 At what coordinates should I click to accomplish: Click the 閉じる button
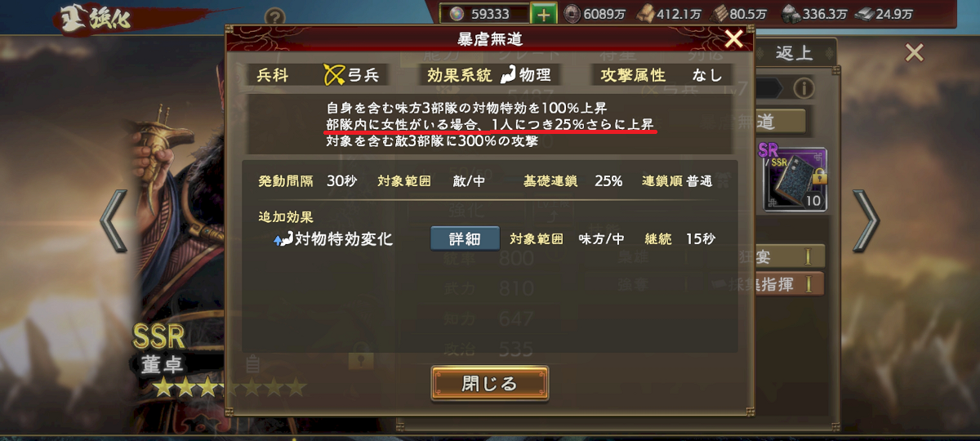tap(489, 383)
